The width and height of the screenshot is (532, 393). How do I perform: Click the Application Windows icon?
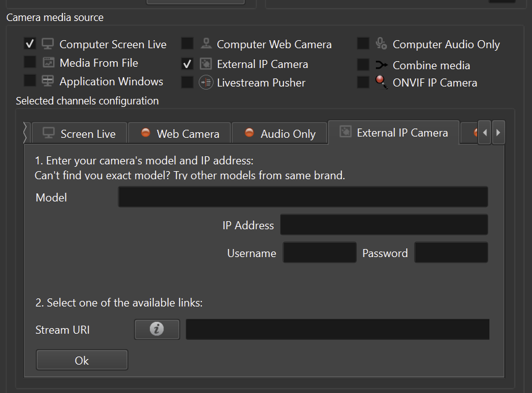(x=48, y=81)
